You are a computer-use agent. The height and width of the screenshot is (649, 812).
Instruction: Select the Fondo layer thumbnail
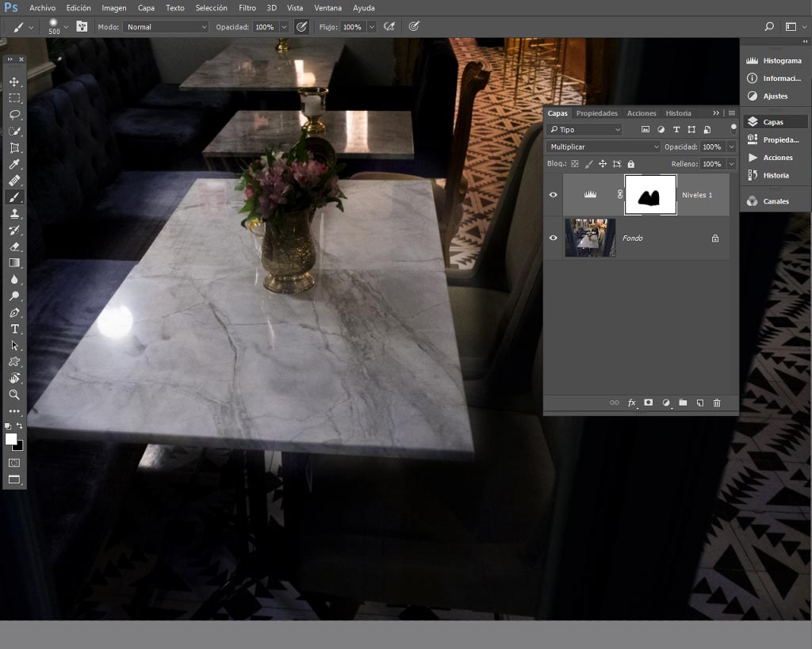click(590, 238)
